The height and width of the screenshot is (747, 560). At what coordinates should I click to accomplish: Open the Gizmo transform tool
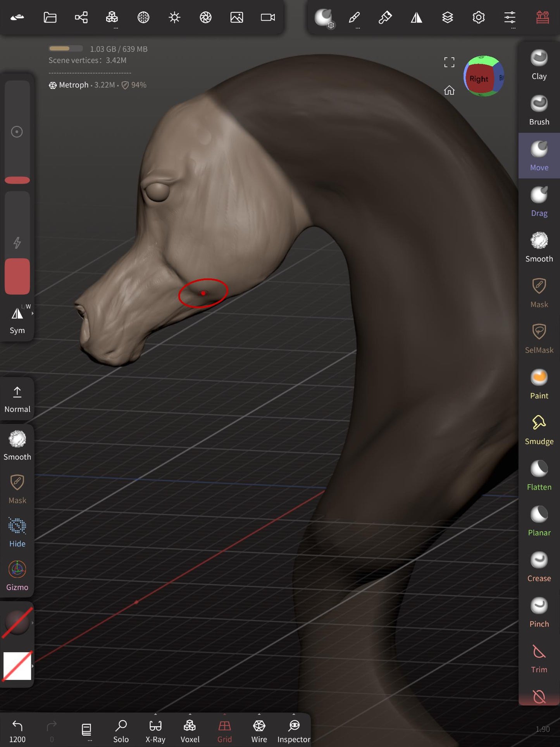pos(17,576)
